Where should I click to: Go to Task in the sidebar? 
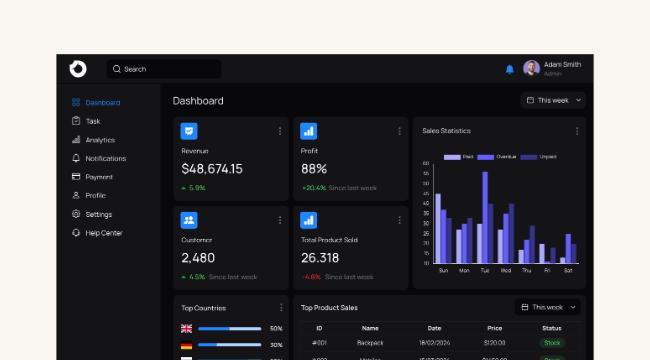click(93, 121)
